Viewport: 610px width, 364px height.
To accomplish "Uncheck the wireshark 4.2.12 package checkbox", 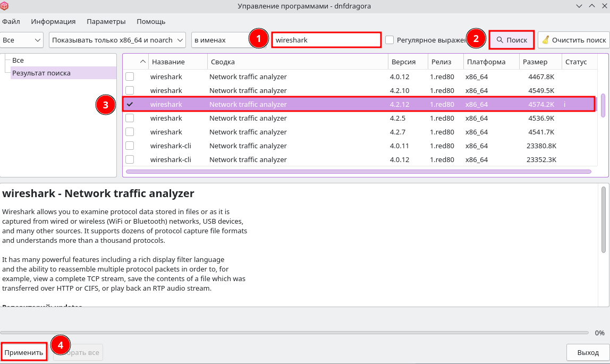I will (130, 105).
